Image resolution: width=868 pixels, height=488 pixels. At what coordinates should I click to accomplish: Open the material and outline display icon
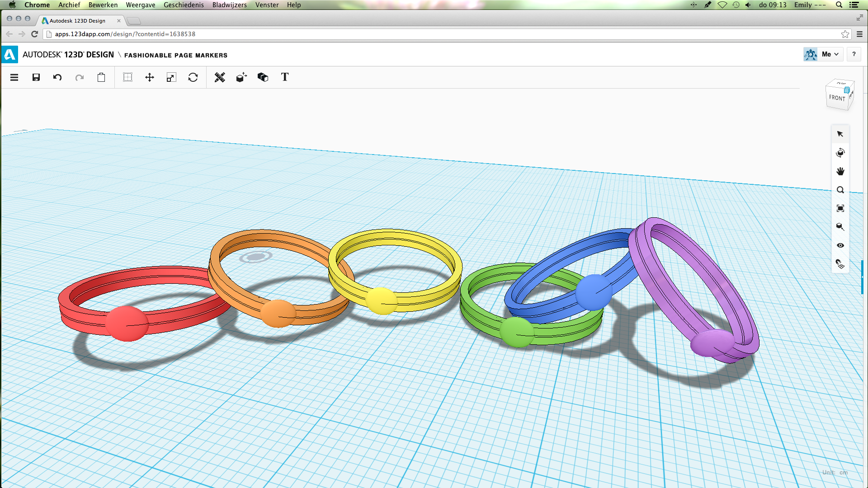click(x=840, y=227)
